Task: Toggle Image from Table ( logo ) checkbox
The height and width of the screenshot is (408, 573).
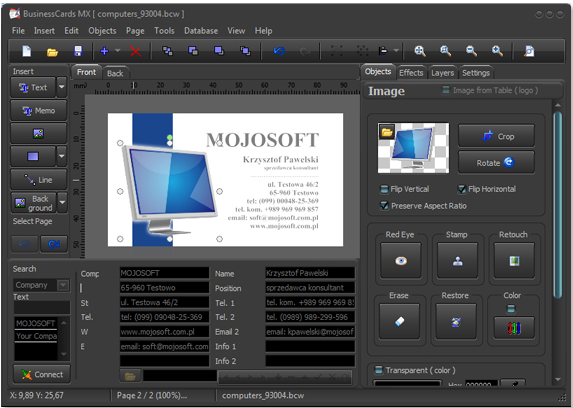Action: tap(446, 90)
